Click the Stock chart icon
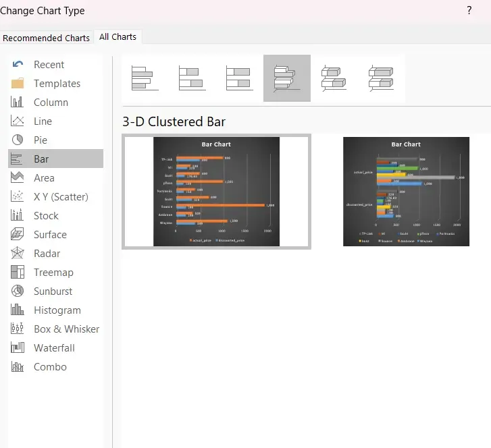491x448 pixels. [18, 215]
